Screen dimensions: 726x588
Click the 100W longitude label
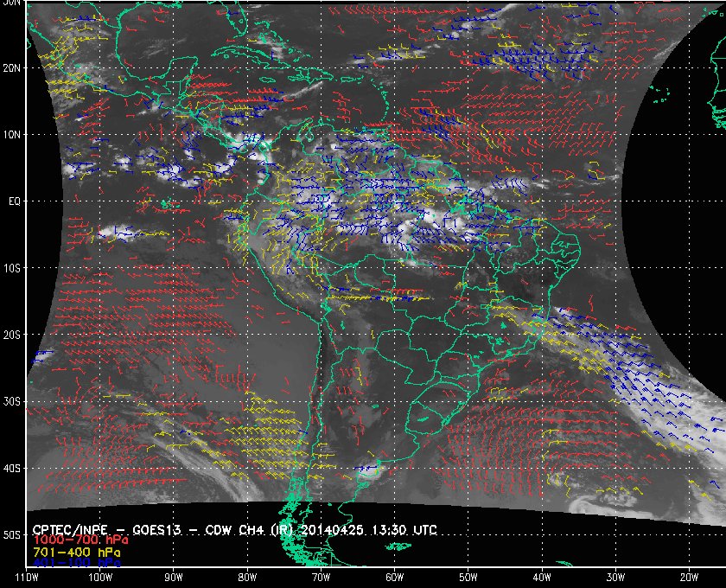click(x=100, y=578)
